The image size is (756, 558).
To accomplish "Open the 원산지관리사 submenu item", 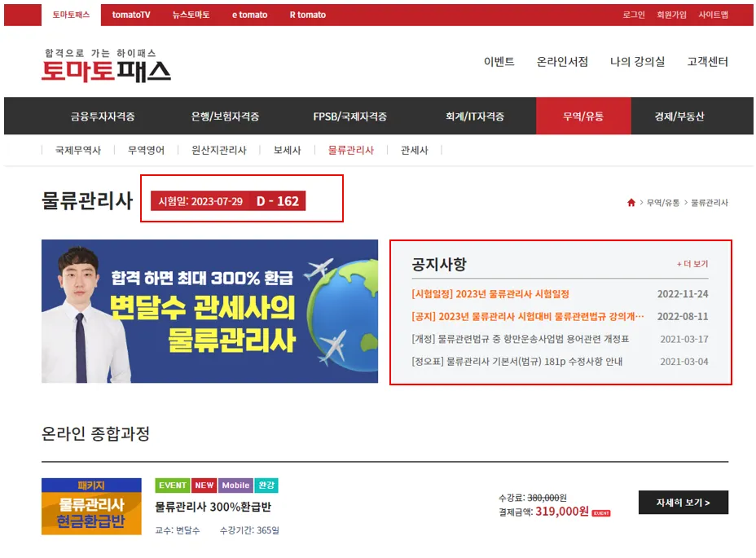I will pyautogui.click(x=219, y=151).
